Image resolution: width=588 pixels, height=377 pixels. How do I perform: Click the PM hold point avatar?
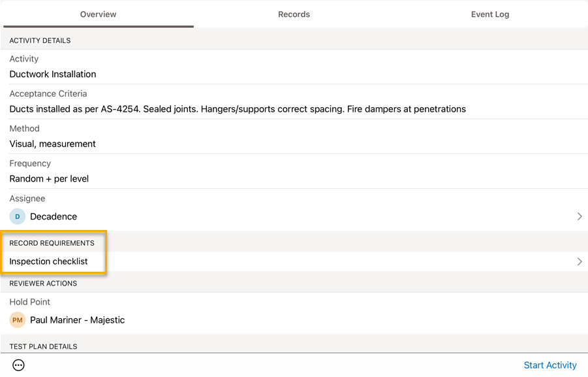coord(18,320)
